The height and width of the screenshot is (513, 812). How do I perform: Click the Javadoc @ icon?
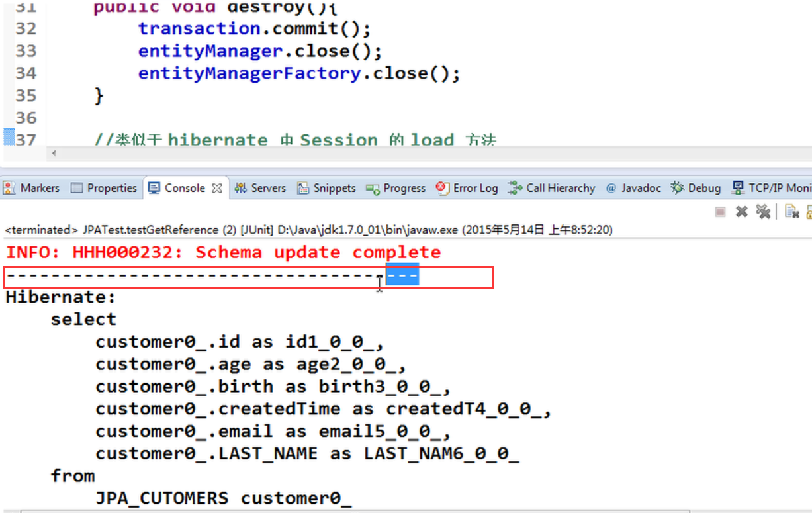611,188
